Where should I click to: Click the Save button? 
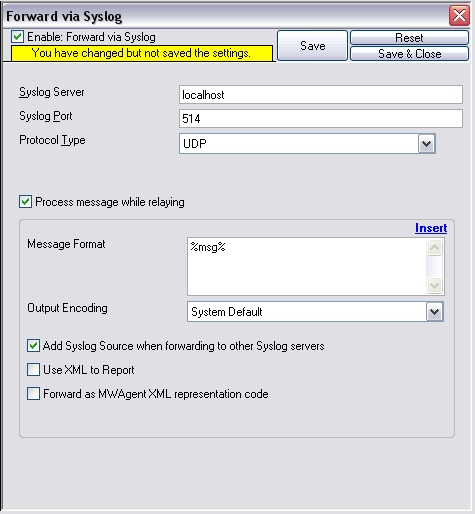click(x=312, y=46)
